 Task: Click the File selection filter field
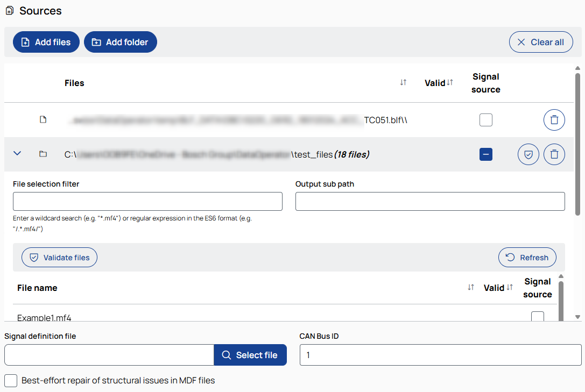pyautogui.click(x=147, y=201)
